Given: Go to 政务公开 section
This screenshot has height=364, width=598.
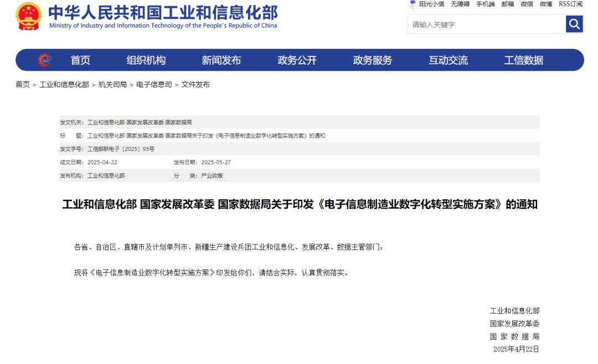Looking at the screenshot, I should [x=297, y=60].
